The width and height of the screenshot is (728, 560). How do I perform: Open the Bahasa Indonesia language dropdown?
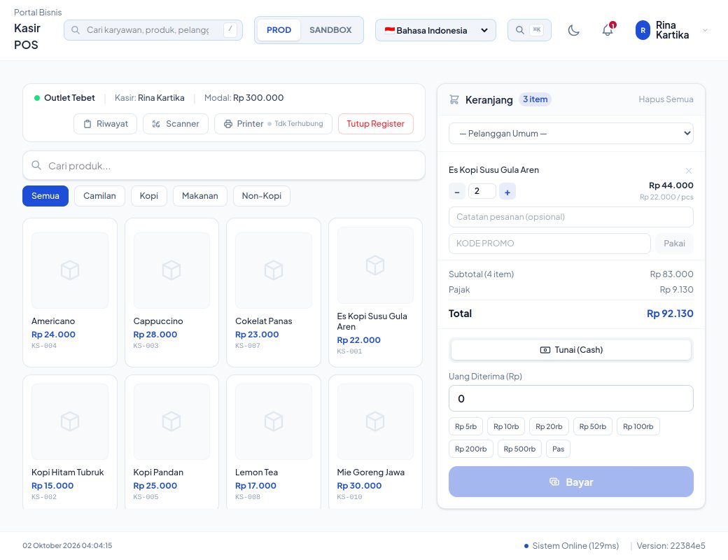coord(435,30)
